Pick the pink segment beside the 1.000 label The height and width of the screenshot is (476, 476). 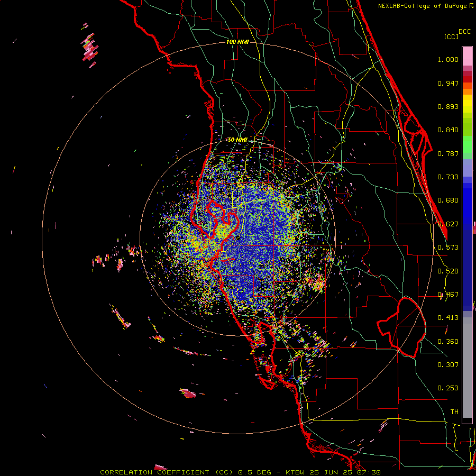[467, 57]
